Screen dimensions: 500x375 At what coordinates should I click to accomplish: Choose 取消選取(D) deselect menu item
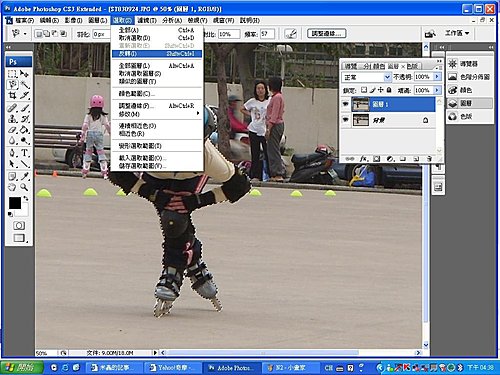pos(156,38)
